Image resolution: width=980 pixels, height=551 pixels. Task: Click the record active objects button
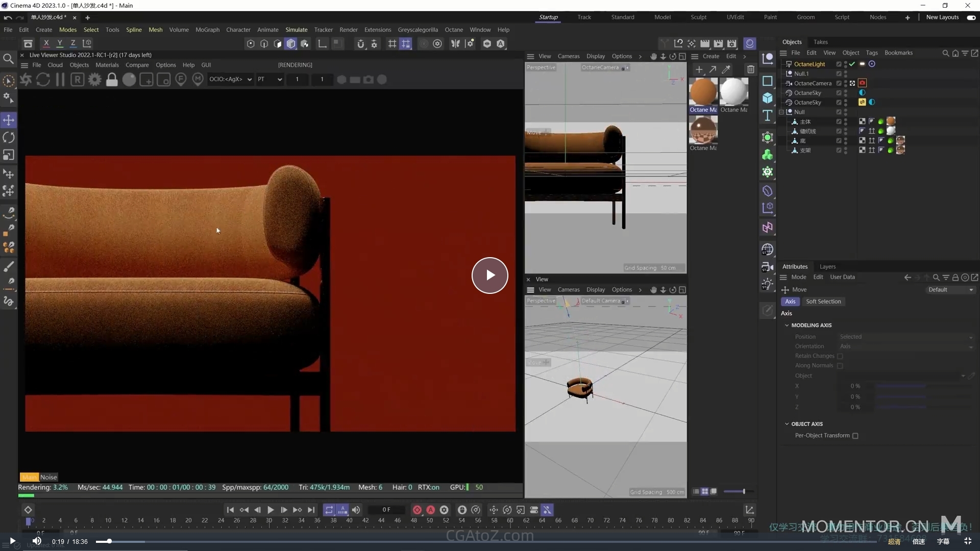417,510
